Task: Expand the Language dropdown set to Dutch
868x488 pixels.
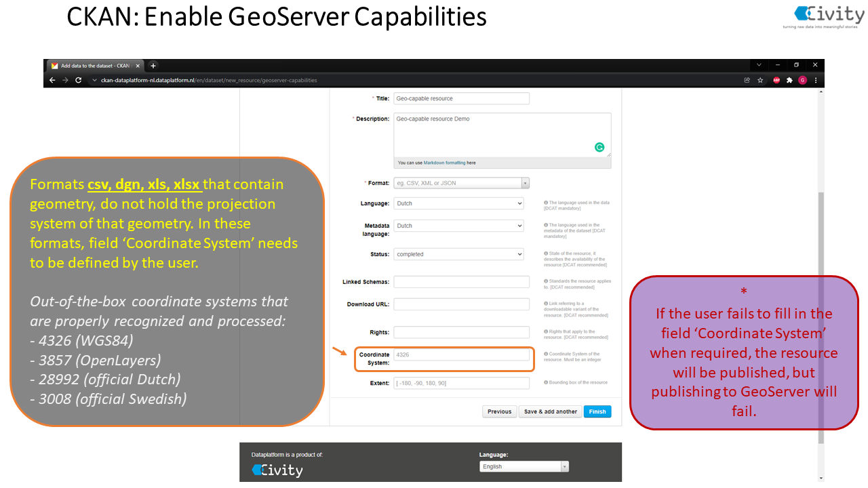Action: [x=459, y=203]
